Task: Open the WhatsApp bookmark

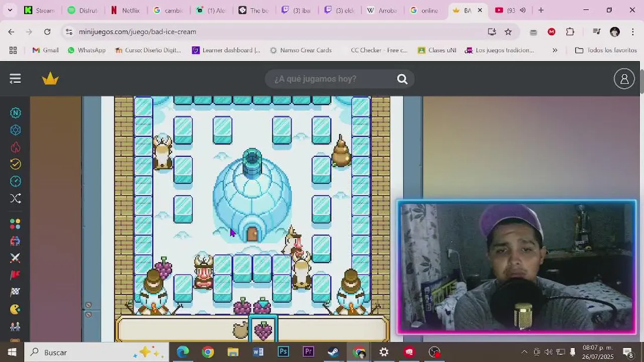Action: pos(86,50)
